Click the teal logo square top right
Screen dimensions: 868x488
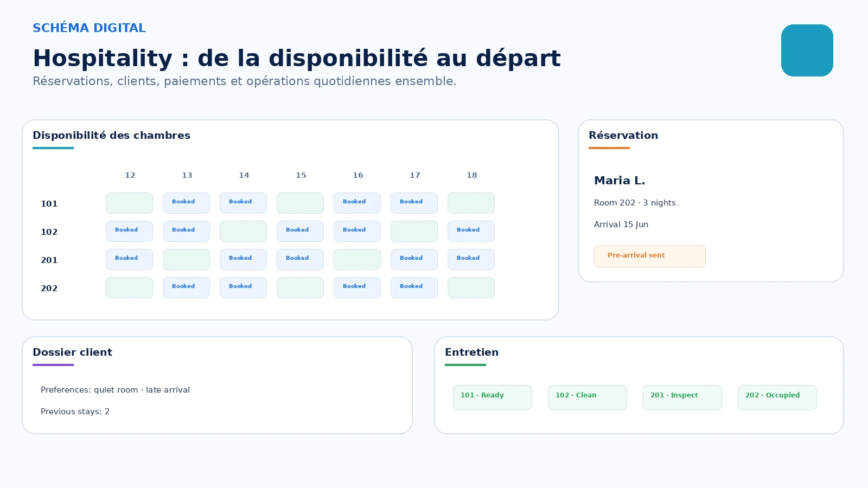pos(807,50)
